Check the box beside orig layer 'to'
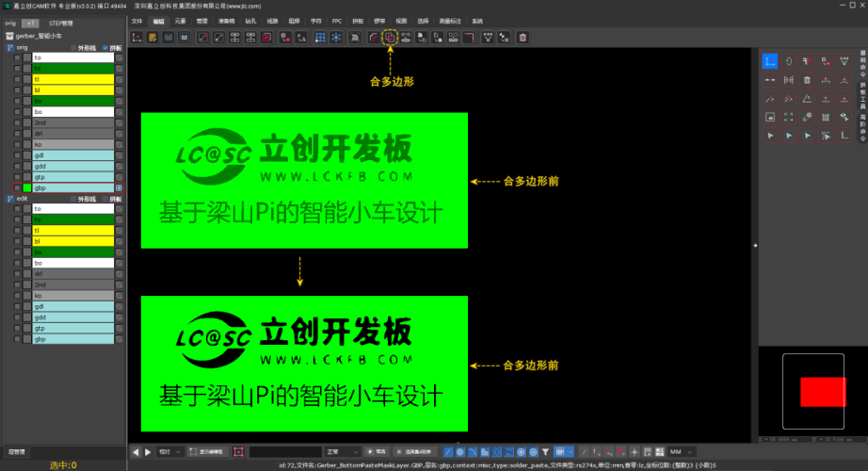Viewport: 868px width, 471px height. [17, 57]
